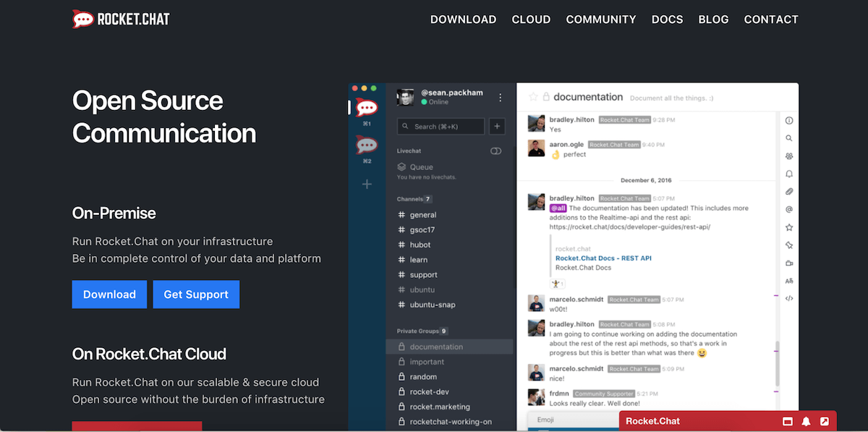Screen dimensions: 868x432
Task: Click the Private Groups section header
Action: 422,331
